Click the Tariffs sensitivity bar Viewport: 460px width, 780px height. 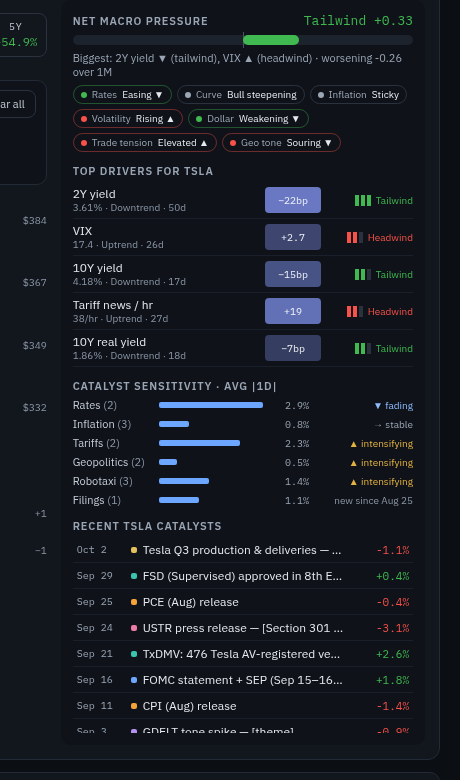click(199, 443)
